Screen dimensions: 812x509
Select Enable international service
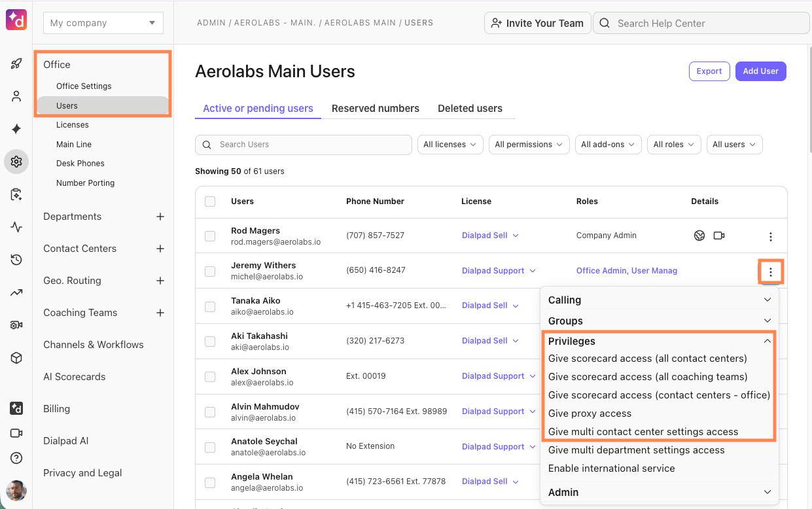pyautogui.click(x=611, y=468)
